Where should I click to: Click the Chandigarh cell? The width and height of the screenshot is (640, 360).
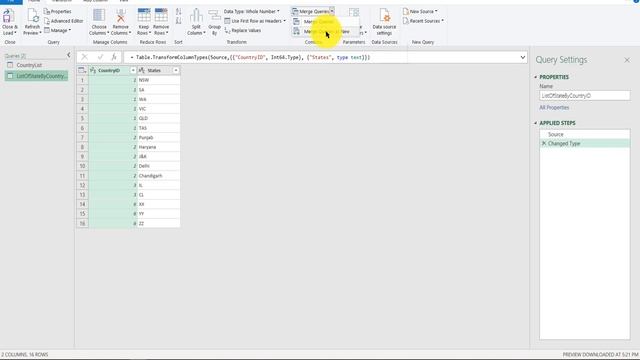pos(158,176)
